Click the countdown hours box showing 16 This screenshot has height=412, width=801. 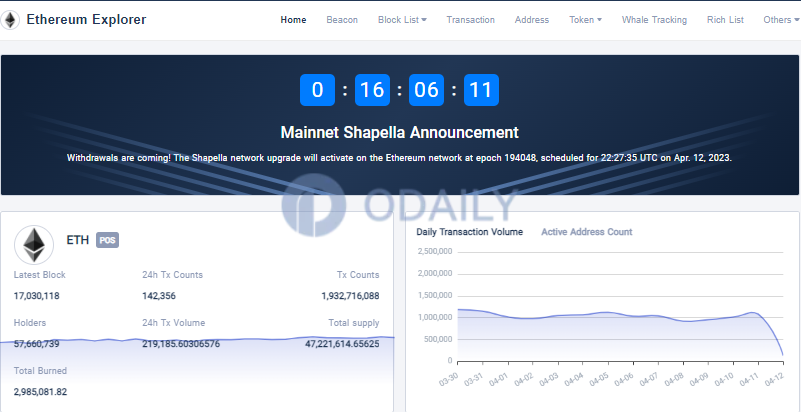point(372,90)
